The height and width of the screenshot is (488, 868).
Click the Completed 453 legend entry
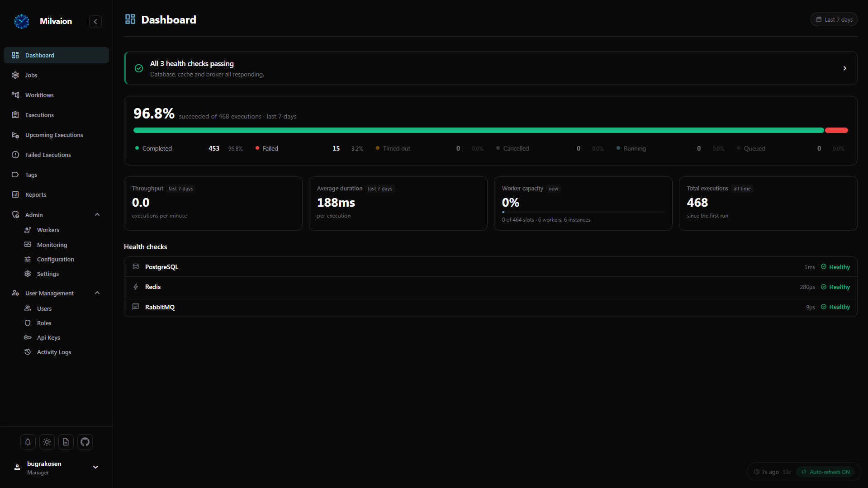click(189, 148)
